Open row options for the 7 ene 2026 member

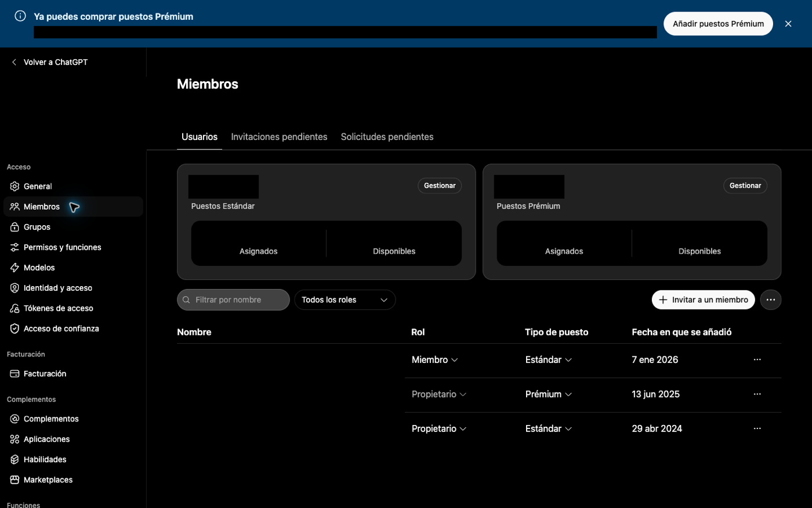click(757, 360)
